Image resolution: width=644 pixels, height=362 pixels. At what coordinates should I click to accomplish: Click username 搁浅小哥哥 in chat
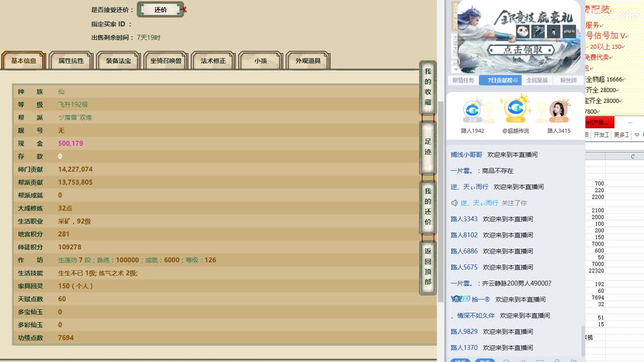[x=466, y=155]
